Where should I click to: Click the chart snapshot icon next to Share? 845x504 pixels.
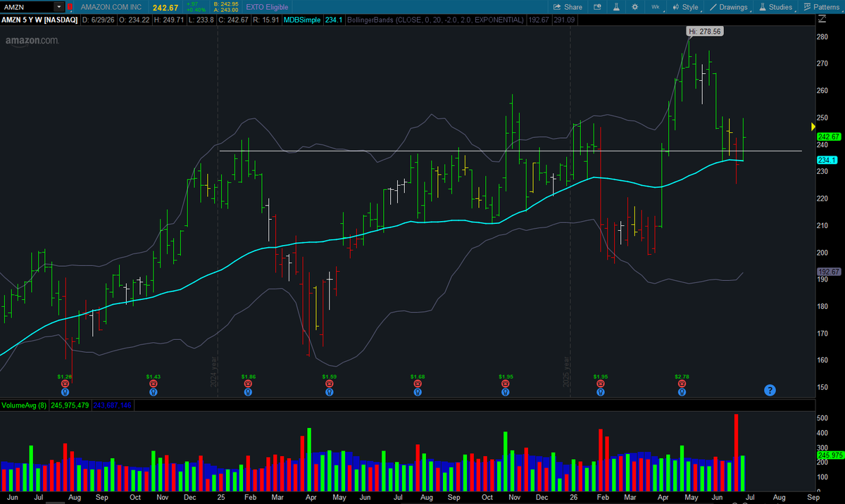pyautogui.click(x=597, y=7)
